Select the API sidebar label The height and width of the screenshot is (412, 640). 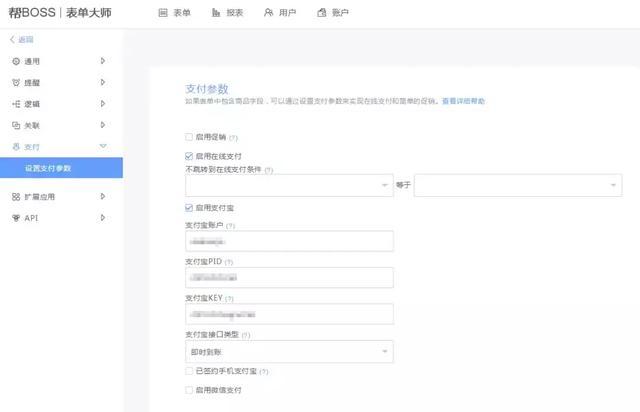pos(31,218)
